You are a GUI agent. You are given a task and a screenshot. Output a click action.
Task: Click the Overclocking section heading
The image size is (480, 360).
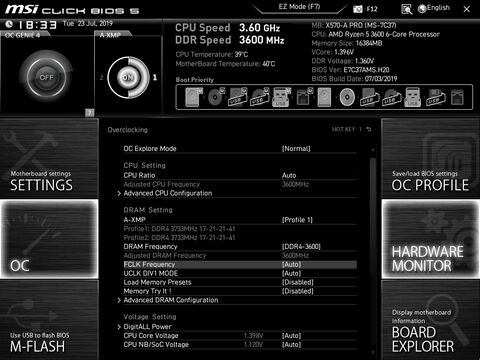(x=127, y=130)
